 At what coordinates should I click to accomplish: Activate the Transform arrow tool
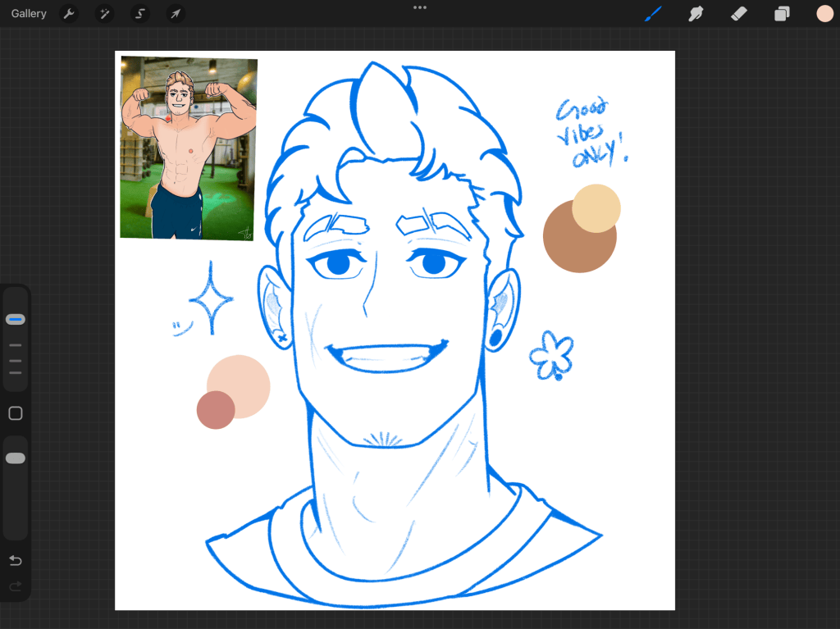click(x=176, y=13)
